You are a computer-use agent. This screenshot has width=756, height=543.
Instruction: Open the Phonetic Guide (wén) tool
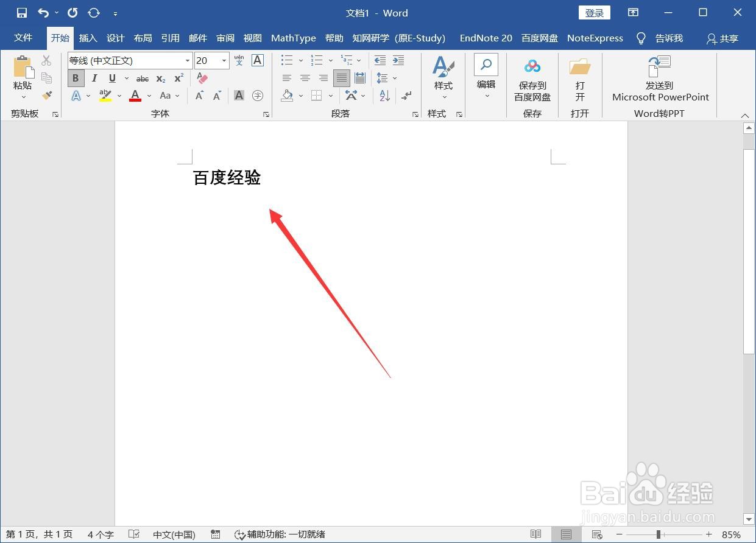(x=239, y=60)
